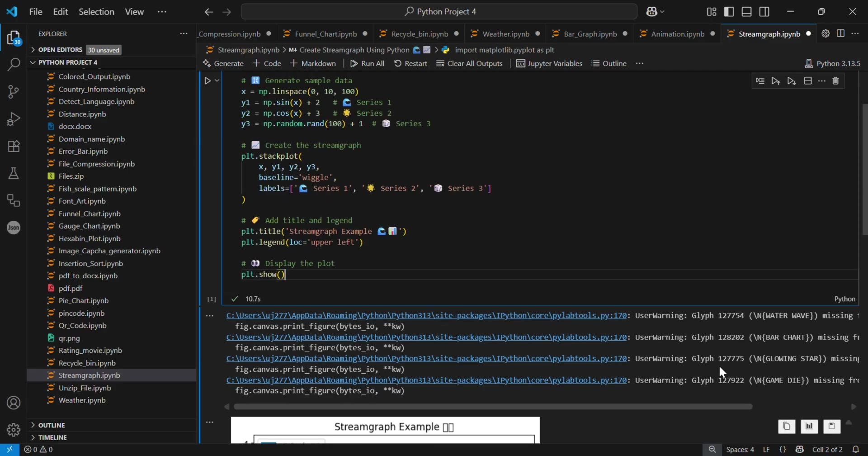
Task: Go back with the navigation arrow
Action: coord(208,12)
